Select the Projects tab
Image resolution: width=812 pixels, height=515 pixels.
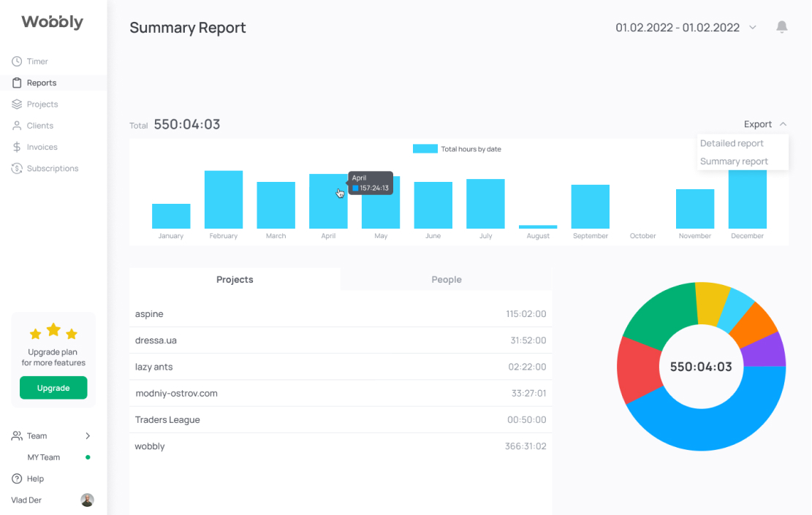(235, 280)
